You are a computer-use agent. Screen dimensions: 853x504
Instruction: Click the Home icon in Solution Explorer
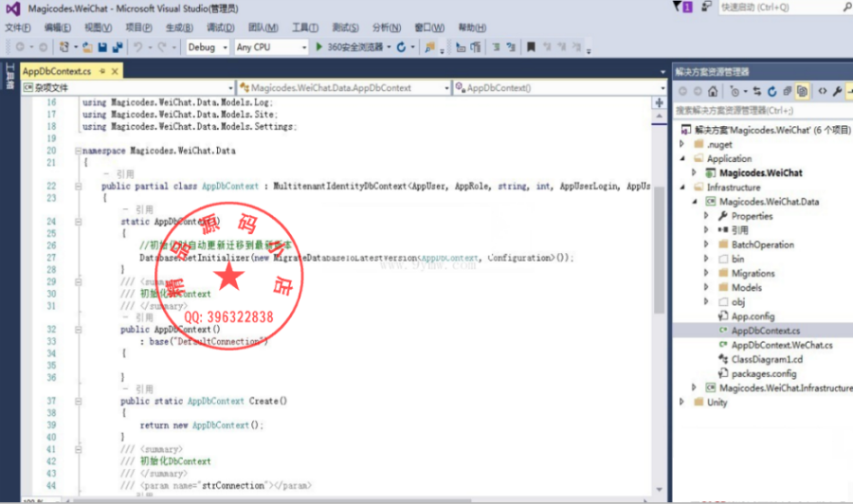click(713, 91)
